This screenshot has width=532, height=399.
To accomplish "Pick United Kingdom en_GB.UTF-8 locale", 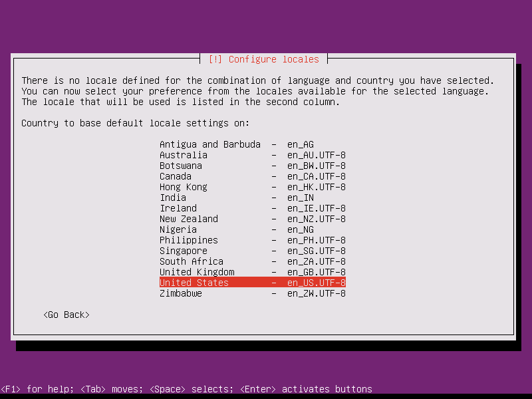I will 253,272.
